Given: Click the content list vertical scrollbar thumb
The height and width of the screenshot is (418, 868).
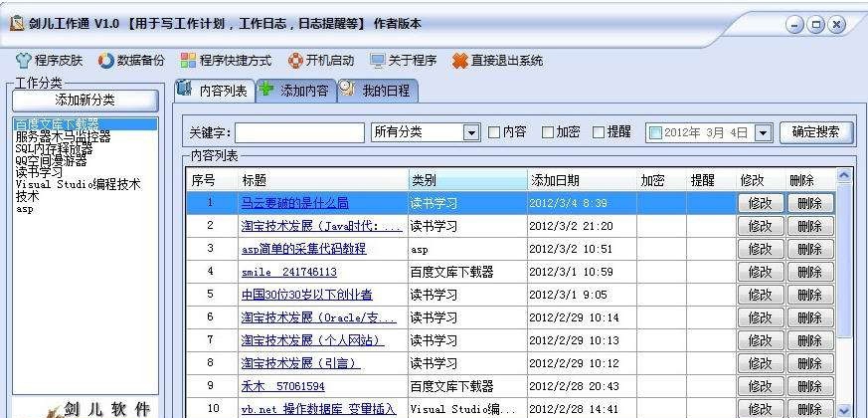Looking at the screenshot, I should (844, 261).
